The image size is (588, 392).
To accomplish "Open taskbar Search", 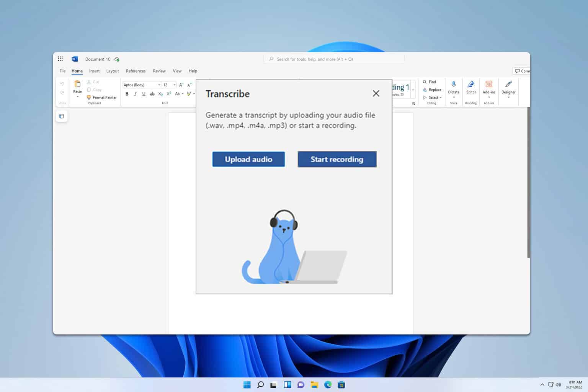I will (x=260, y=385).
